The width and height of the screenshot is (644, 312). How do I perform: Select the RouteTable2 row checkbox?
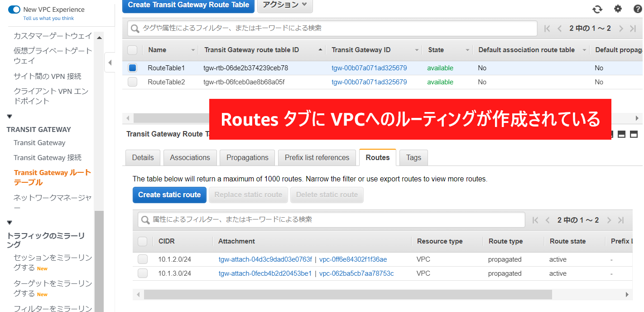point(132,82)
